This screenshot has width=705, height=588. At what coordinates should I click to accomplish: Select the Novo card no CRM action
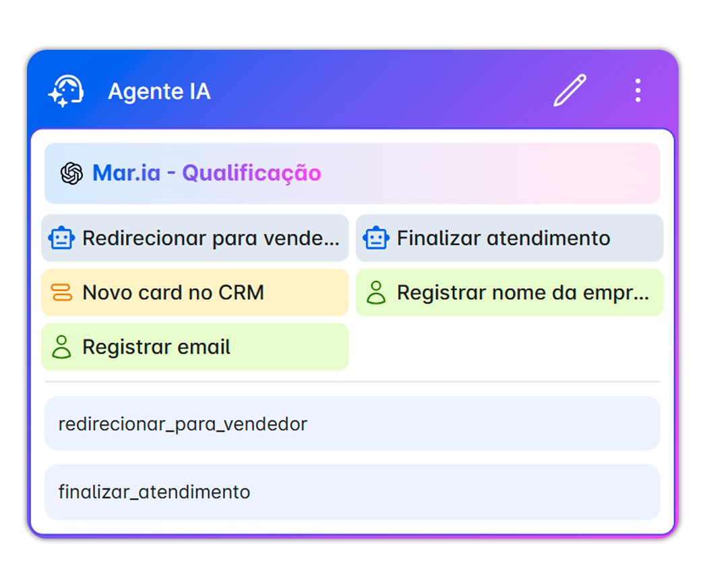pyautogui.click(x=195, y=292)
